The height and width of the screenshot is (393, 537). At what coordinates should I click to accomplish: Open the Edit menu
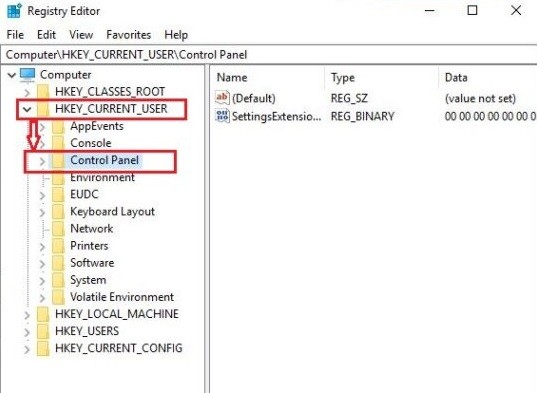tap(46, 35)
